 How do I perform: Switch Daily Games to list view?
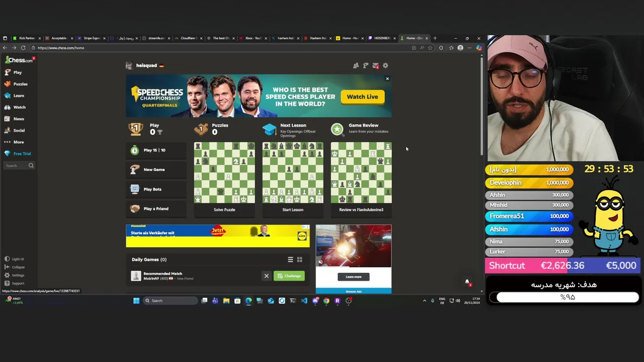(x=290, y=259)
